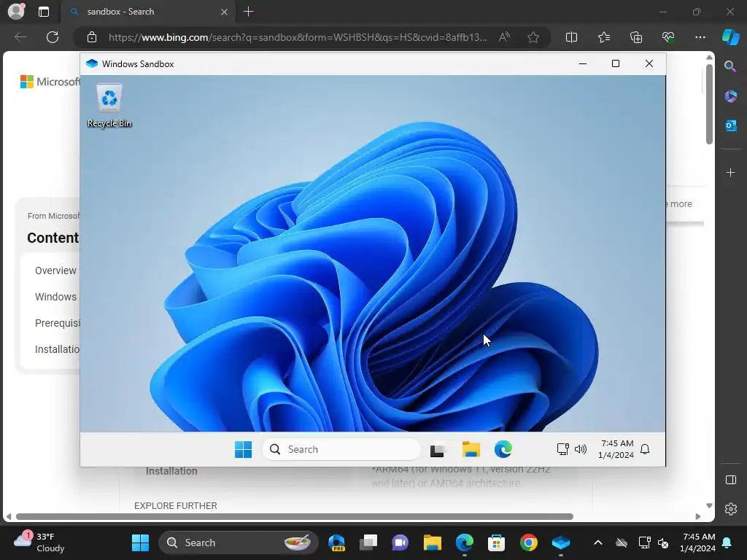
Task: Switch to Edge on host taskbar
Action: [464, 542]
